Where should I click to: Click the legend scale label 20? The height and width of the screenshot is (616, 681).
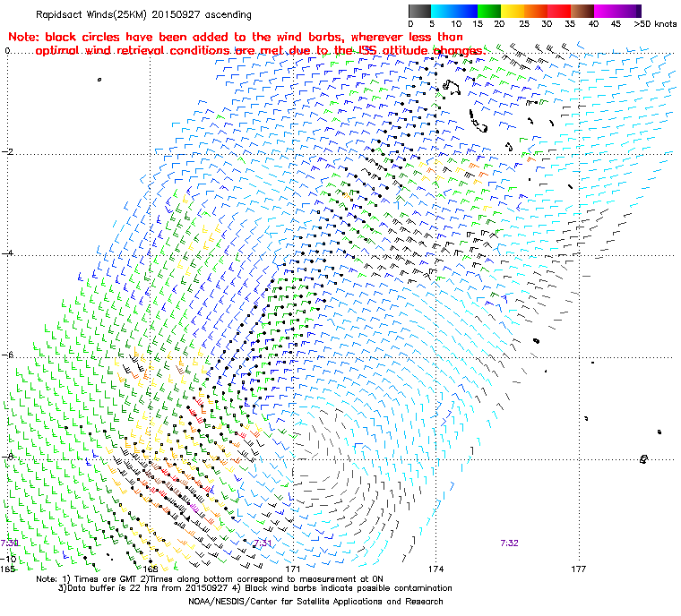click(x=499, y=24)
